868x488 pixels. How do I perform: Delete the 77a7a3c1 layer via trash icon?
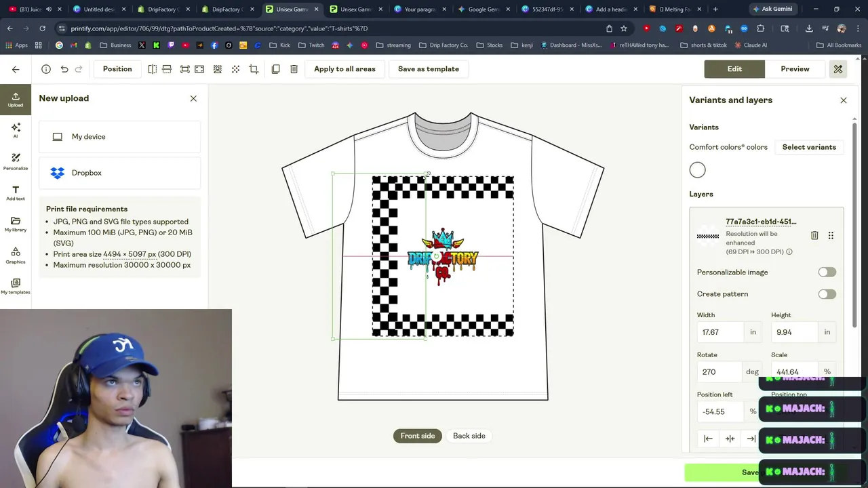(814, 235)
